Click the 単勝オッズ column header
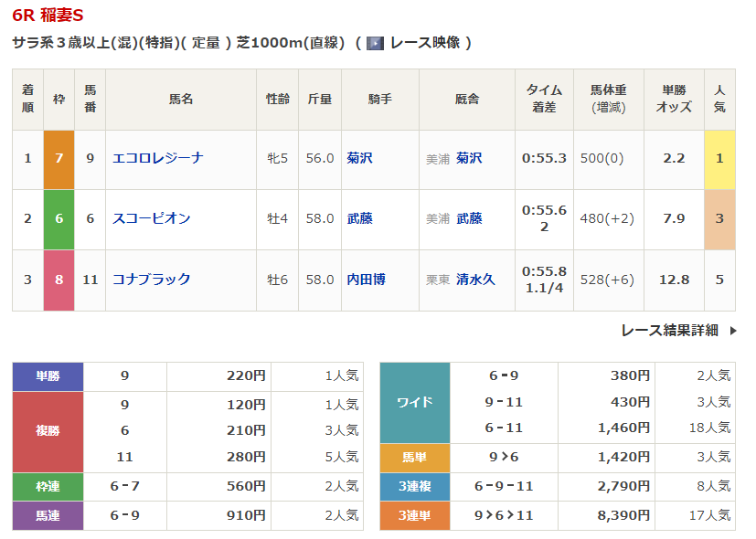The image size is (756, 539). (674, 100)
